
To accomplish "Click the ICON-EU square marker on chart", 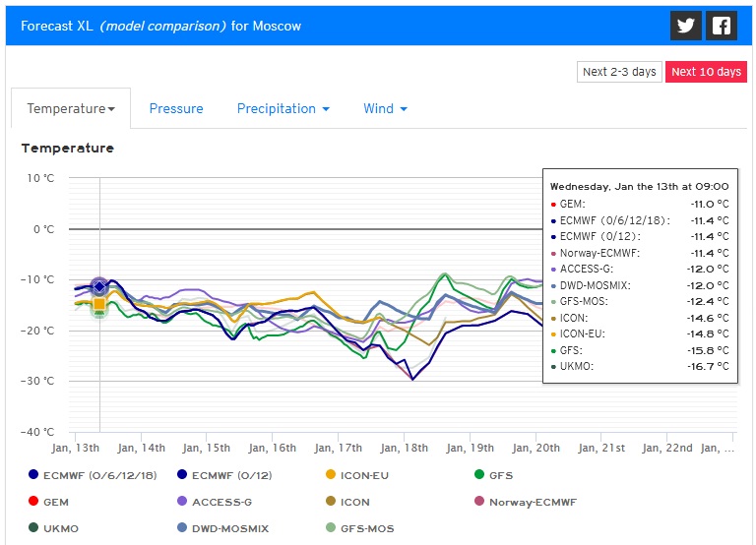I will coord(99,304).
